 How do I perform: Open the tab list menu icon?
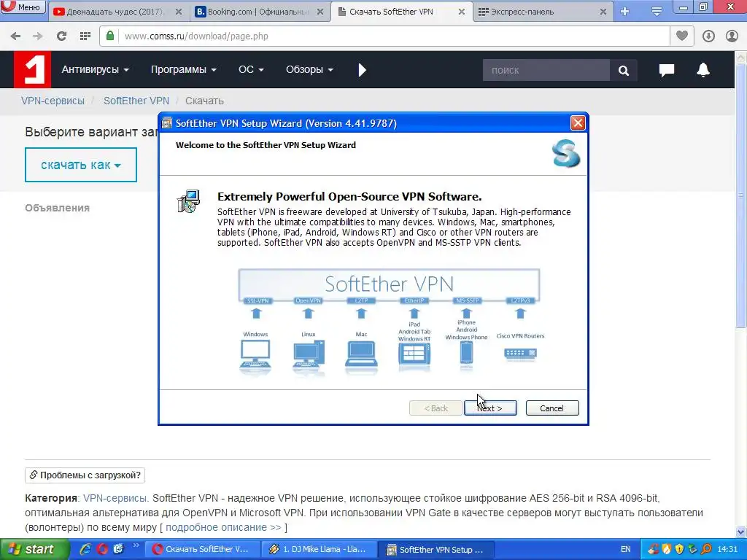[657, 12]
